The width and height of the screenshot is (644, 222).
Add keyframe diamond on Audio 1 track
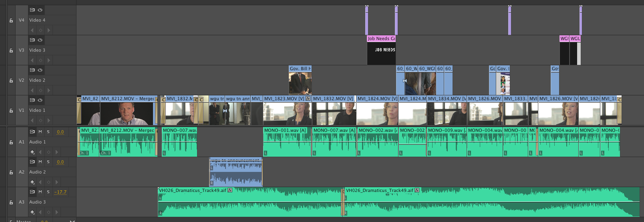coord(48,152)
